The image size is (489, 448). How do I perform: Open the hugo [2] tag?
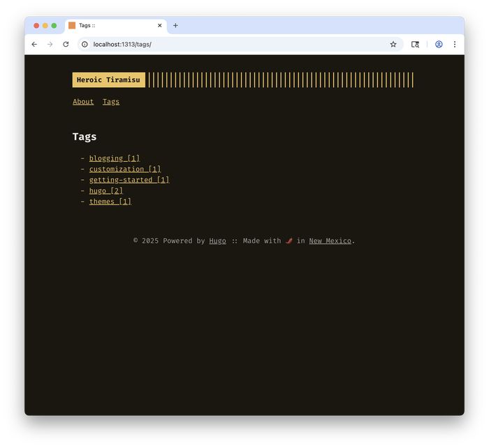[106, 191]
